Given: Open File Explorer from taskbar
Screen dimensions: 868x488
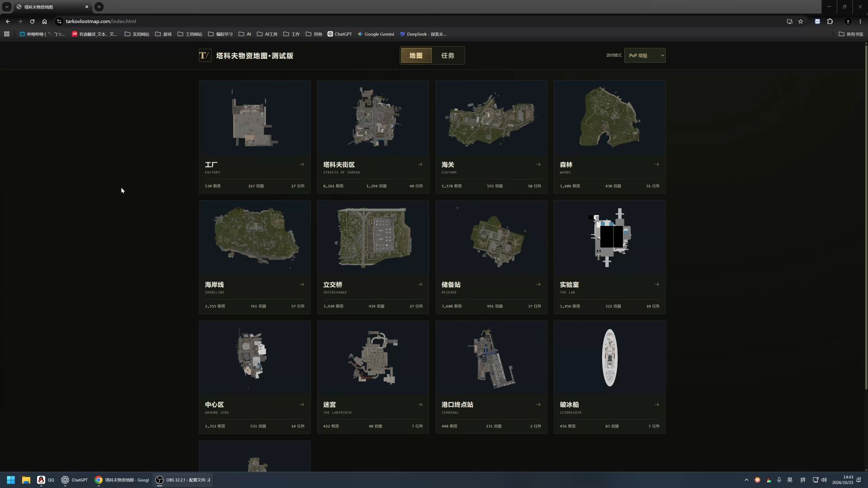Looking at the screenshot, I should (26, 480).
